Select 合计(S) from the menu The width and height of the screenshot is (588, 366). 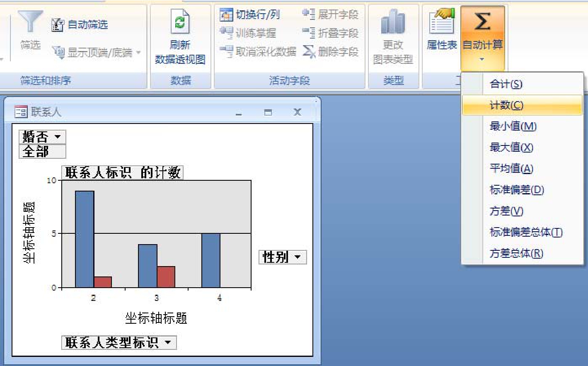coord(506,84)
